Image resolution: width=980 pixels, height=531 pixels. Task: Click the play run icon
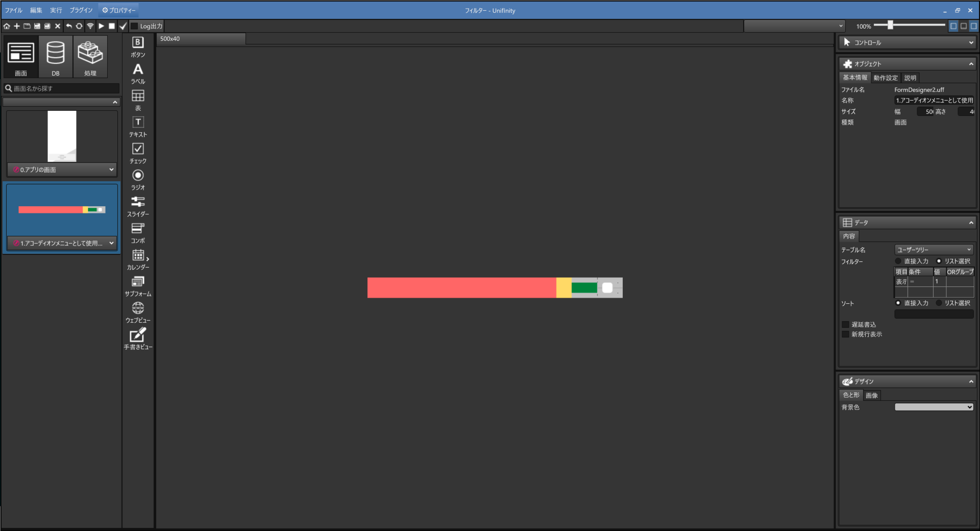pyautogui.click(x=102, y=26)
